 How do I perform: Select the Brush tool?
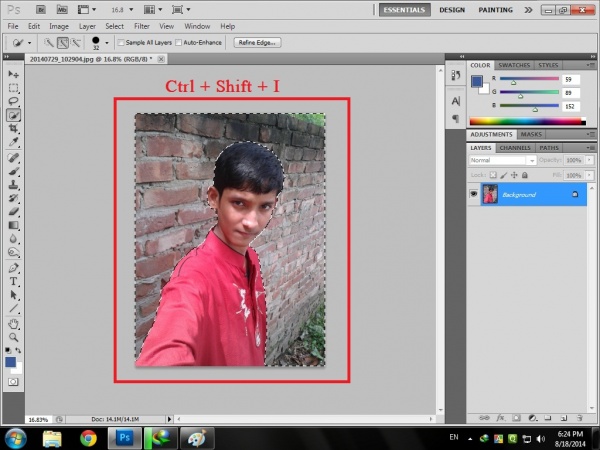point(13,171)
